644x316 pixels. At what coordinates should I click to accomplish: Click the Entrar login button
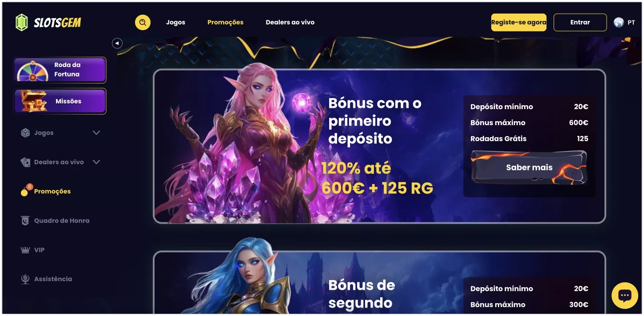click(x=580, y=22)
